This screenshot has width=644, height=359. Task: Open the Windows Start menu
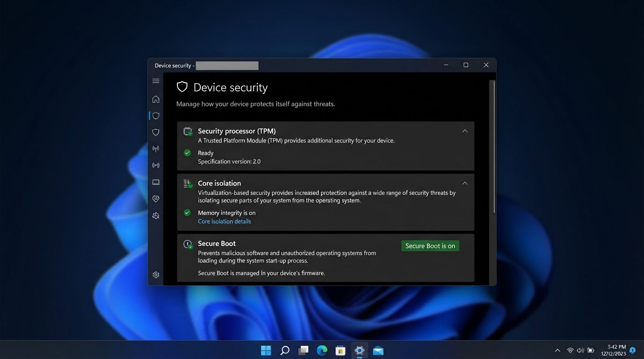[x=266, y=350]
